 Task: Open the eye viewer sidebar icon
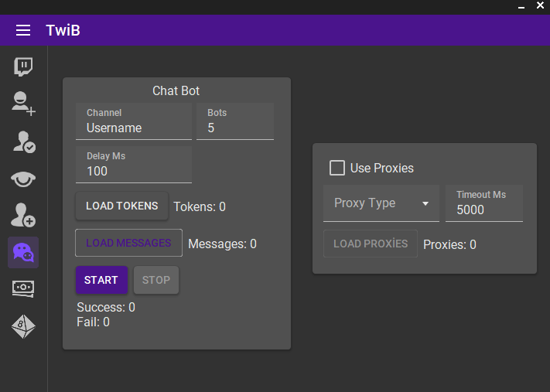pos(23,179)
